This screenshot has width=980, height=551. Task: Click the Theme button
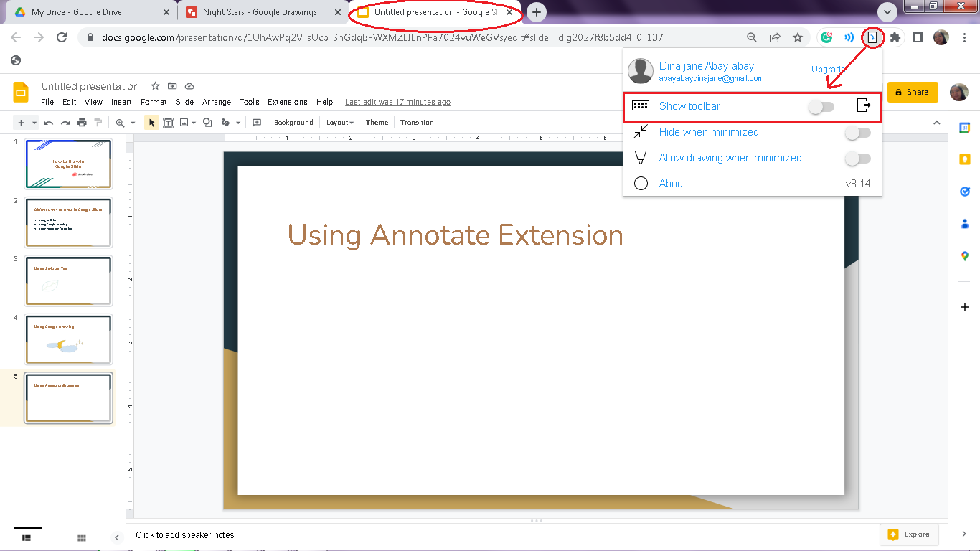[x=377, y=123]
